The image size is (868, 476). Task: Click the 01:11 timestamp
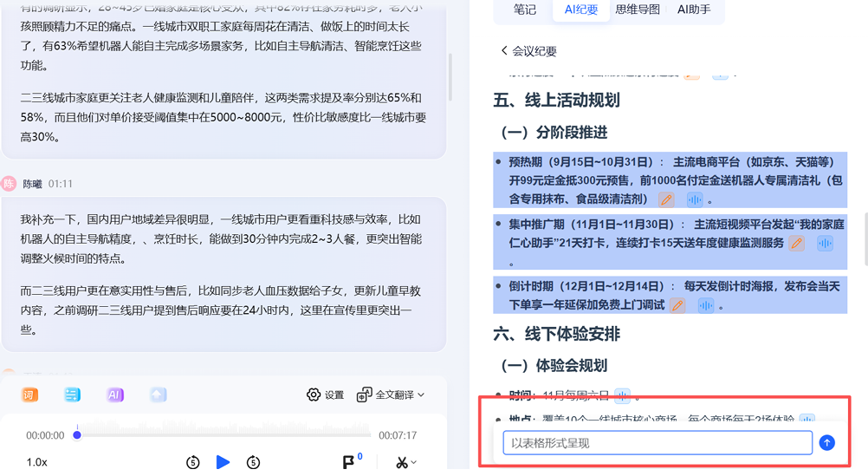pyautogui.click(x=60, y=184)
